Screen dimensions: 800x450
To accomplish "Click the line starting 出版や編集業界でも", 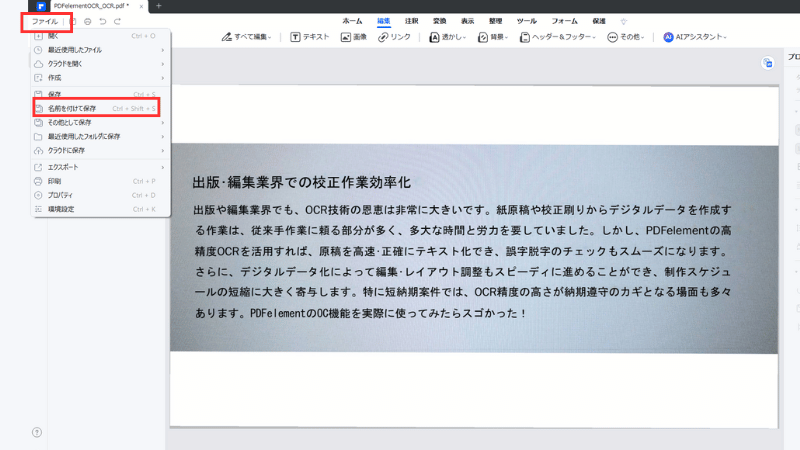I will tap(463, 210).
